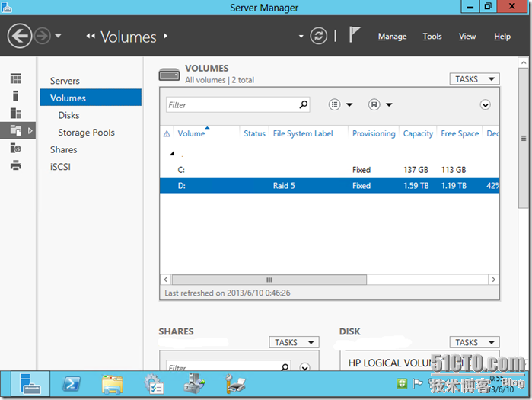This screenshot has width=532, height=400.
Task: Open Storage Pools page
Action: 86,133
